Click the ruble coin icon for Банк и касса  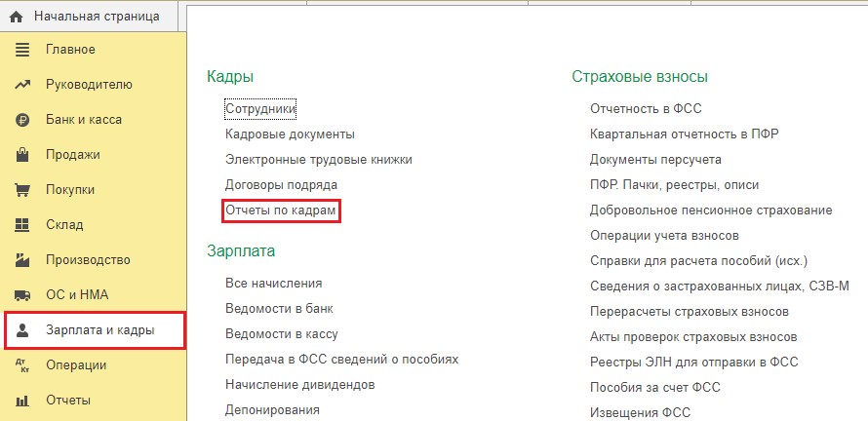tap(22, 120)
